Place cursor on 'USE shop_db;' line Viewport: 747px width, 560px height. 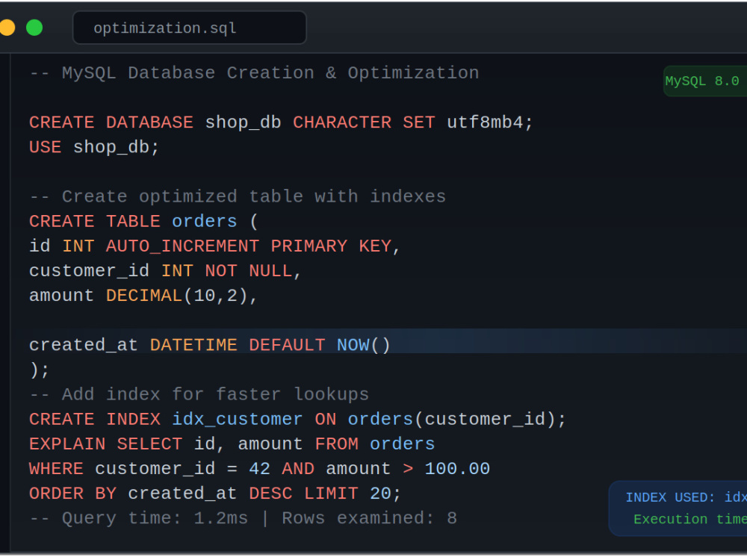[94, 147]
